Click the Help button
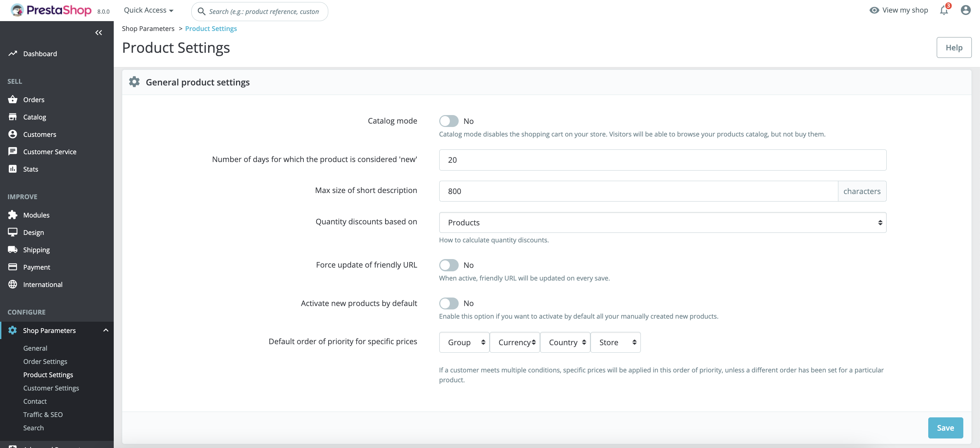 click(954, 48)
